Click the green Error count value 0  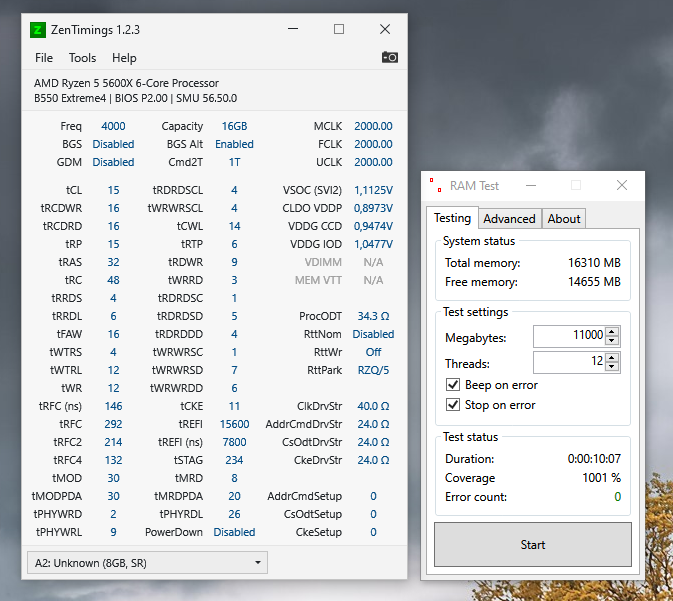click(618, 497)
